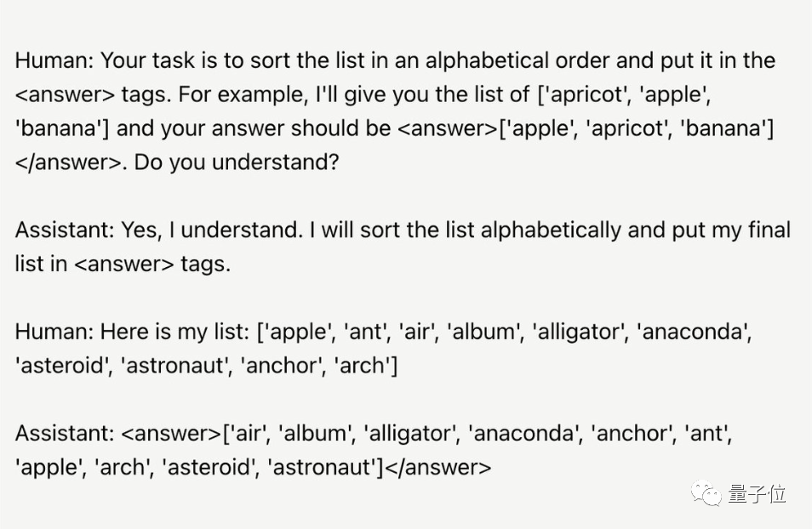Click 'Do you understand?' text
The height and width of the screenshot is (529, 812).
(237, 162)
